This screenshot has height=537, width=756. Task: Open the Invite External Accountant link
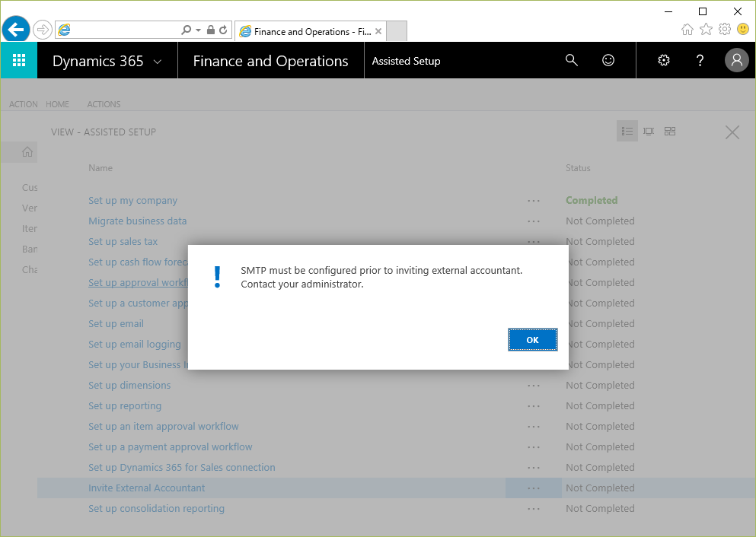147,488
